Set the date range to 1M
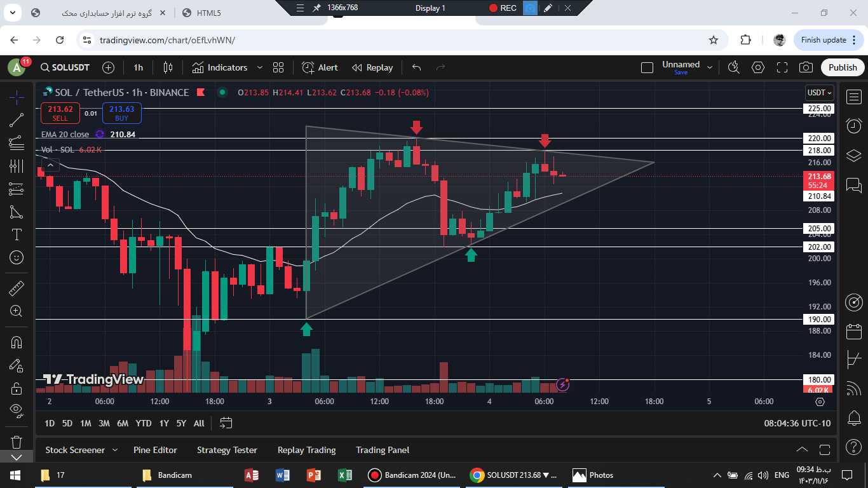This screenshot has width=868, height=488. tap(86, 423)
